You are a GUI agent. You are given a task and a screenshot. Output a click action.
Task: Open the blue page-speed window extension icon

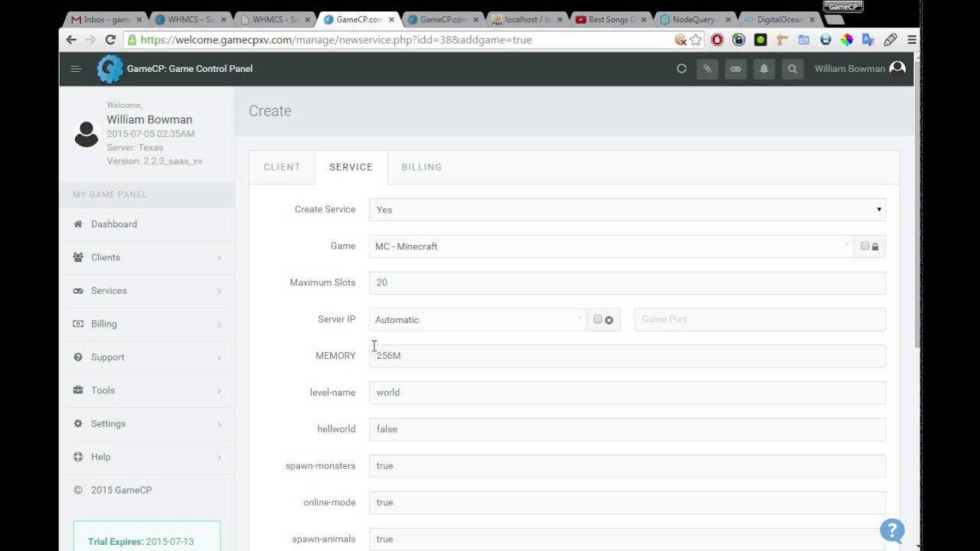(804, 40)
